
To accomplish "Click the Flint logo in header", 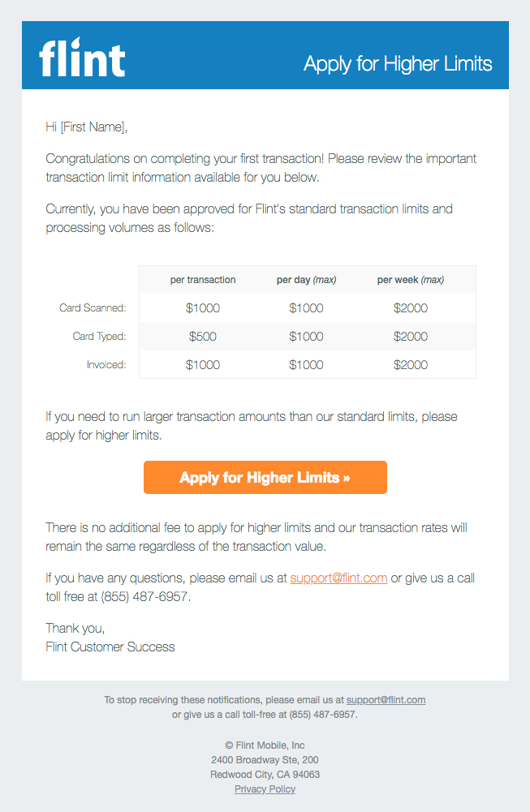I will pos(82,58).
